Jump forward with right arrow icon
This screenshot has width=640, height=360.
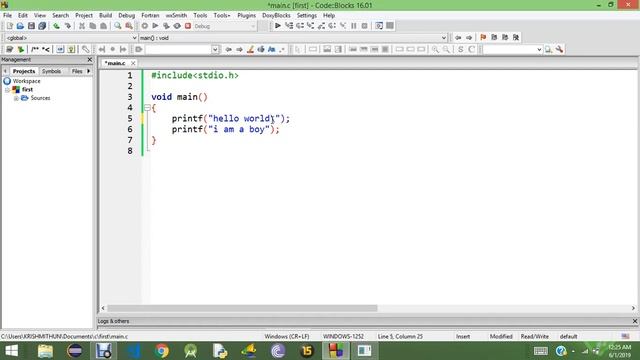click(x=469, y=38)
